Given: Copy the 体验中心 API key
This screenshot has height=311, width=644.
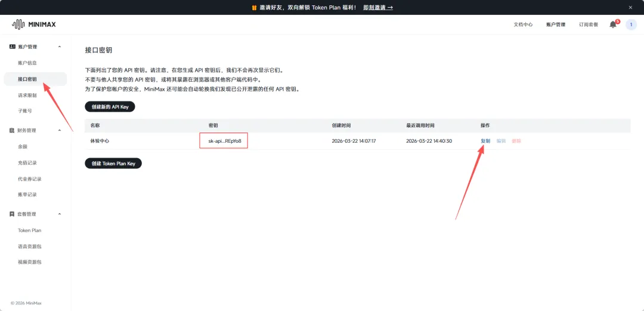Looking at the screenshot, I should click(x=485, y=141).
